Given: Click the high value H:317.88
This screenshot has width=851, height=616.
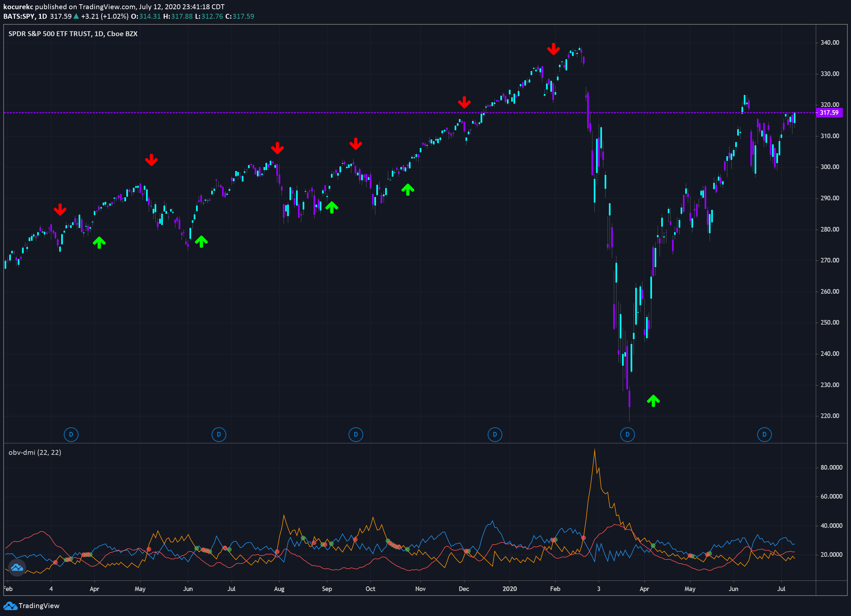Looking at the screenshot, I should tap(178, 16).
